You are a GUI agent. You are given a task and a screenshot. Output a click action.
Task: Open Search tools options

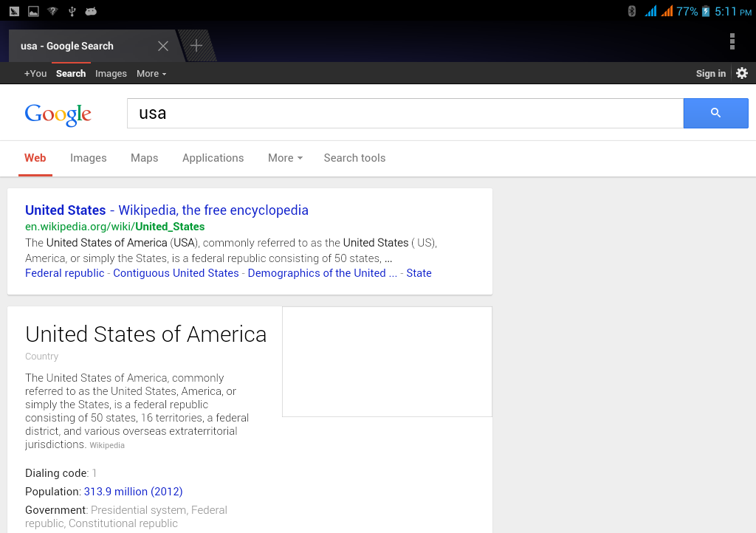click(x=354, y=158)
